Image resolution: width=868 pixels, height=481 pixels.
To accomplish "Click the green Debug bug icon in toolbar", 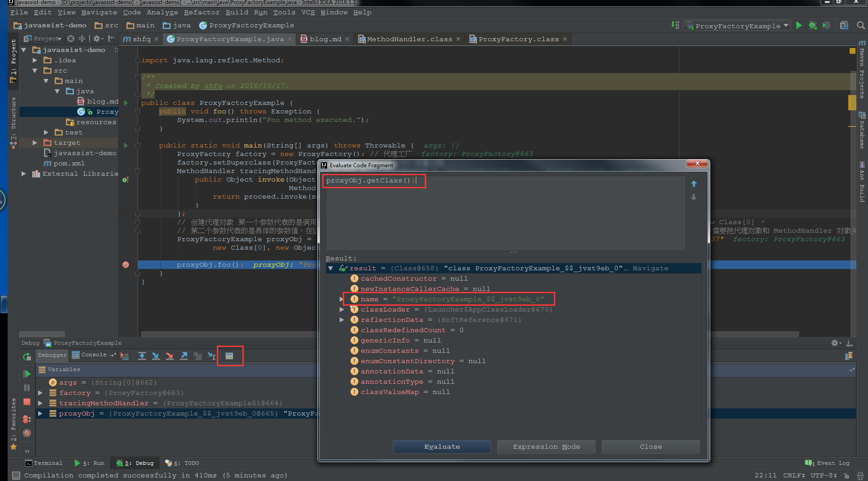I will click(x=812, y=26).
